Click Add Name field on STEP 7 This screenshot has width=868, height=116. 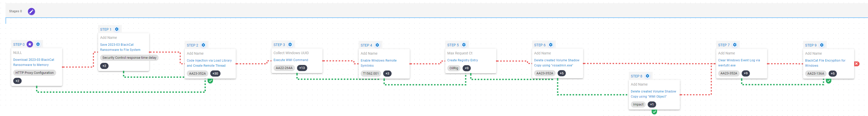[726, 53]
